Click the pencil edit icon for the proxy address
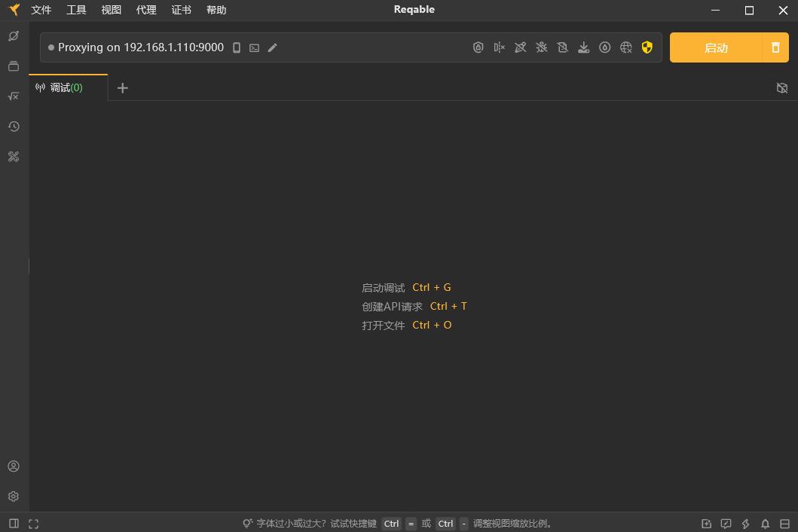This screenshot has height=532, width=798. coord(272,47)
